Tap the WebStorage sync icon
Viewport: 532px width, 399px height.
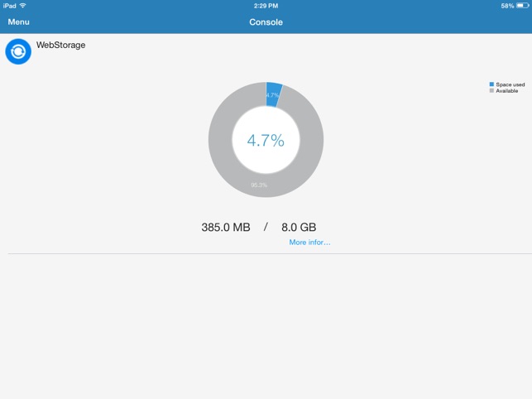(x=18, y=51)
